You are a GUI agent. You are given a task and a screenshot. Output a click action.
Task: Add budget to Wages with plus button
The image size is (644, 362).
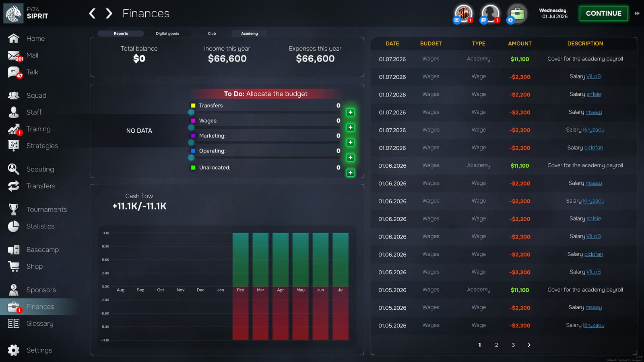(x=351, y=128)
